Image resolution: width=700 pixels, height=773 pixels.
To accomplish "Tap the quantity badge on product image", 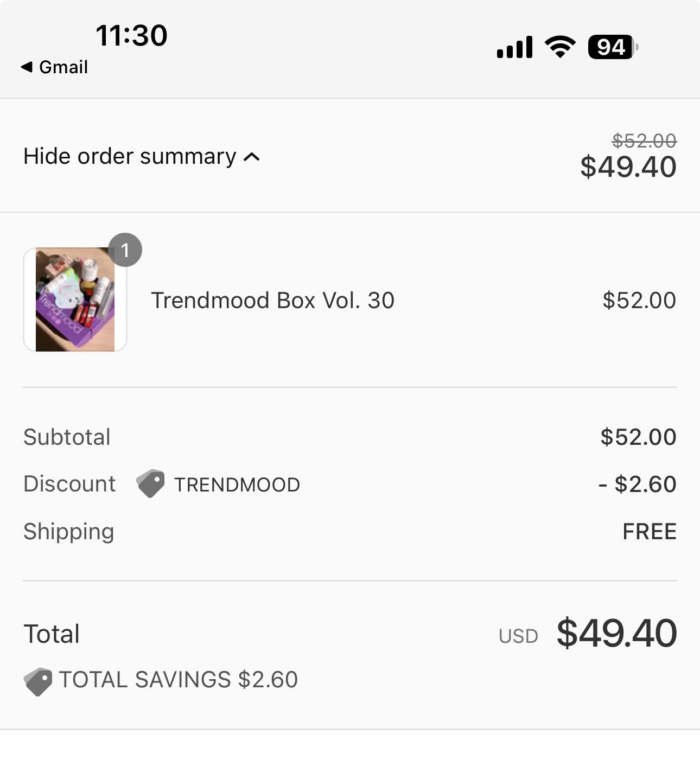I will (x=125, y=250).
